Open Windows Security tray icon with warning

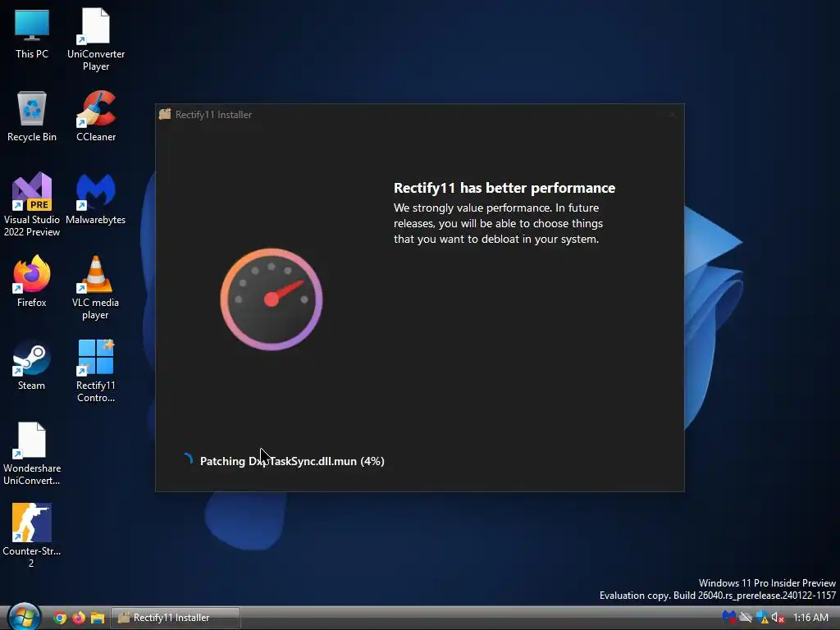point(762,618)
